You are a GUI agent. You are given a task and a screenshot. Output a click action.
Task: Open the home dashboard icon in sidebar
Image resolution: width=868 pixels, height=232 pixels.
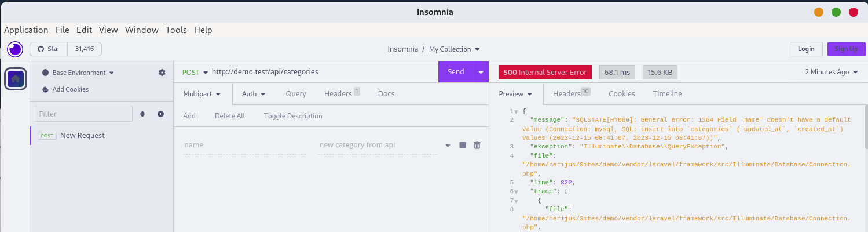coord(16,79)
